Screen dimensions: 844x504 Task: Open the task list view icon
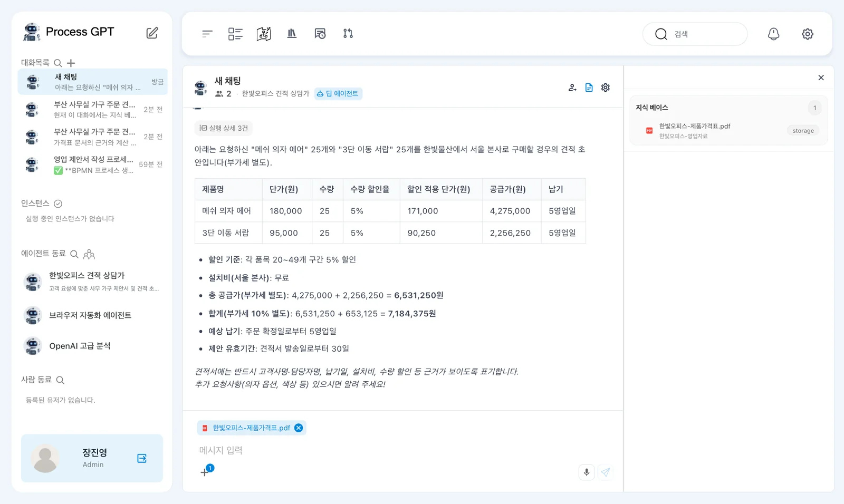point(235,34)
